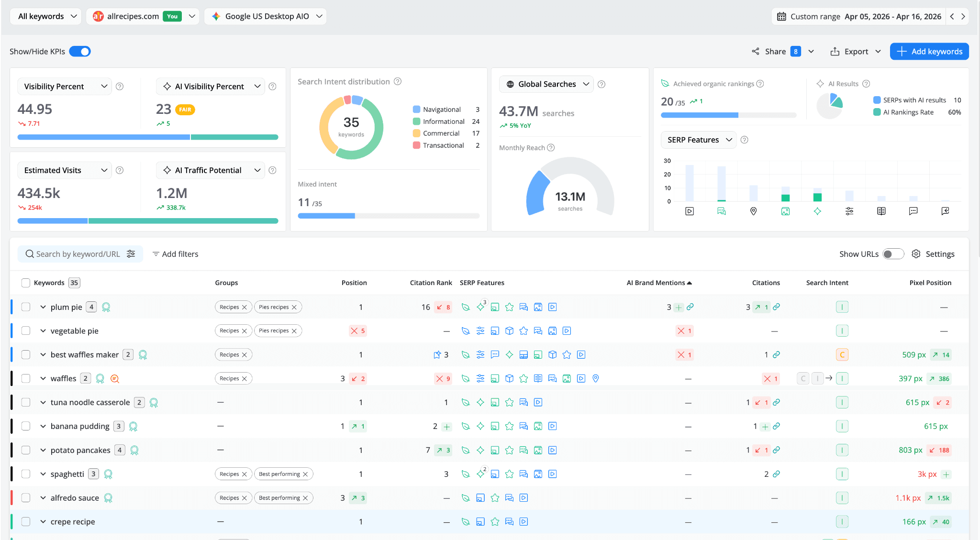Click the calendar icon next to Custom range

tap(782, 16)
